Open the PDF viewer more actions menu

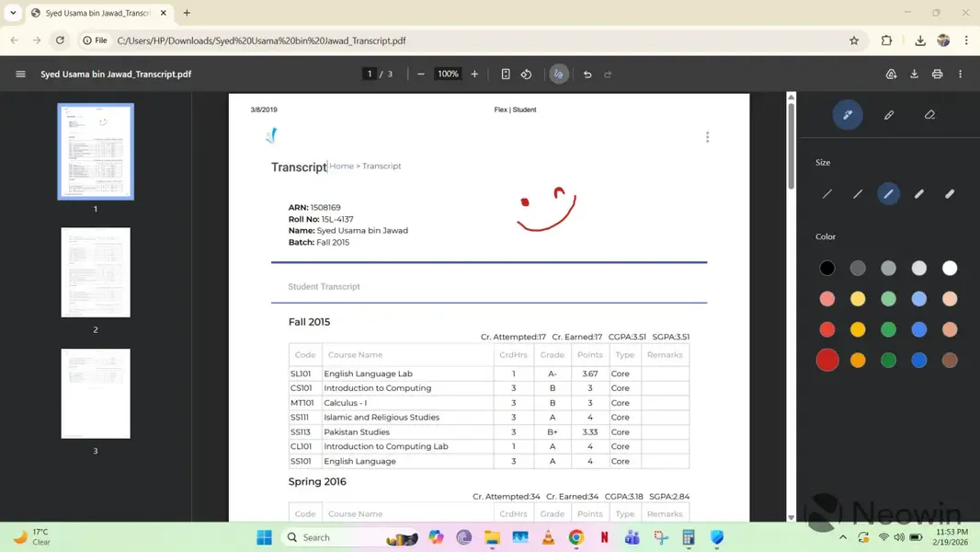point(961,75)
